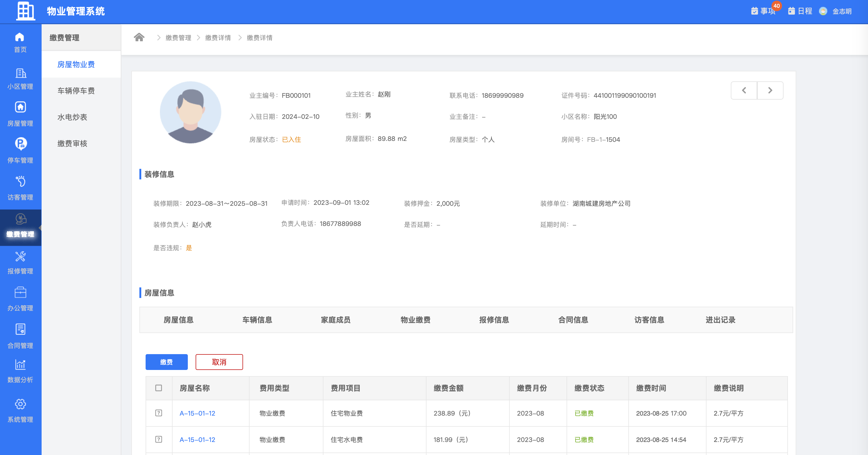Open 小区管理 in the sidebar
The image size is (868, 455).
pyautogui.click(x=20, y=79)
